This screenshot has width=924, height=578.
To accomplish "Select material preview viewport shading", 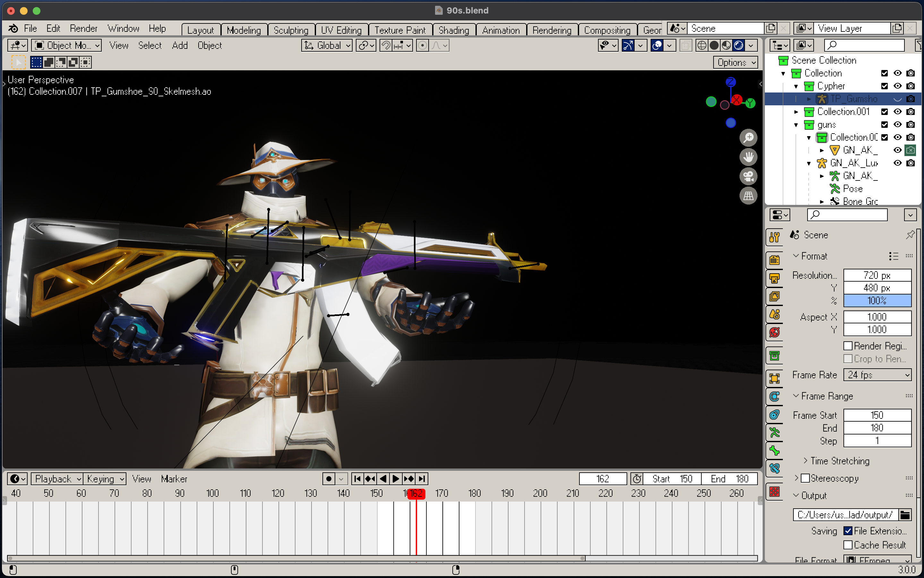I will click(x=726, y=46).
